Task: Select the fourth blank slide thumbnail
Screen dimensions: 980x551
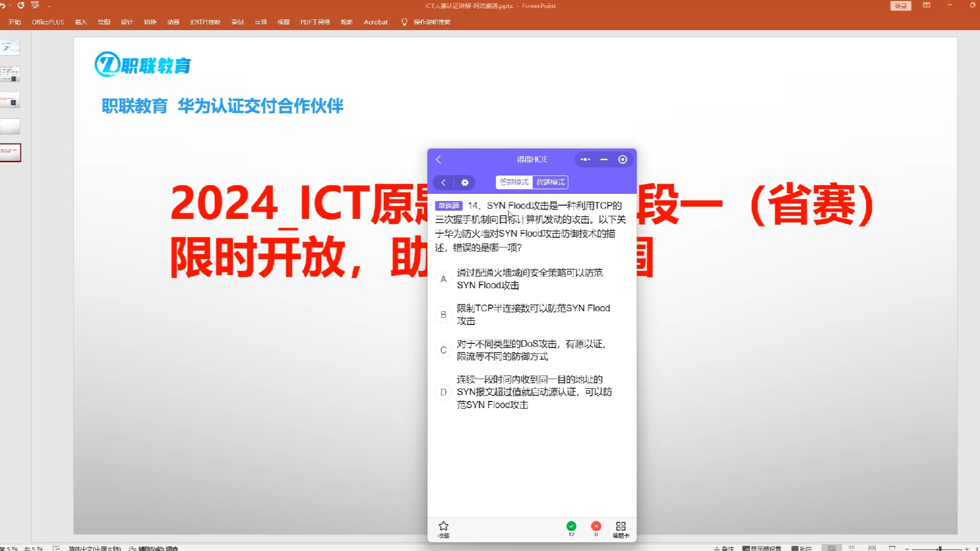Action: point(10,127)
